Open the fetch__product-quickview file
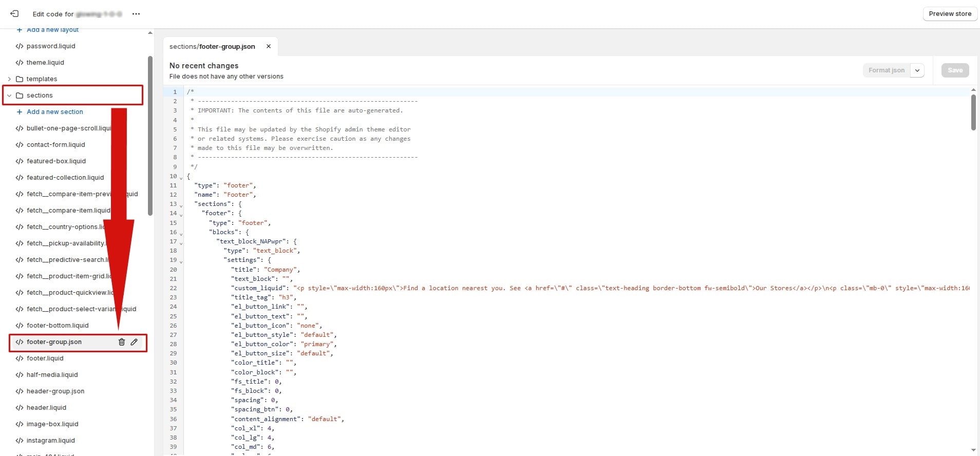 (x=70, y=293)
